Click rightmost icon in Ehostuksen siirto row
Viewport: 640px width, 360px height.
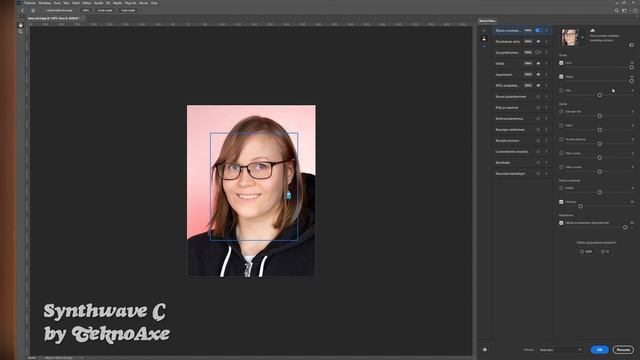coord(547,42)
